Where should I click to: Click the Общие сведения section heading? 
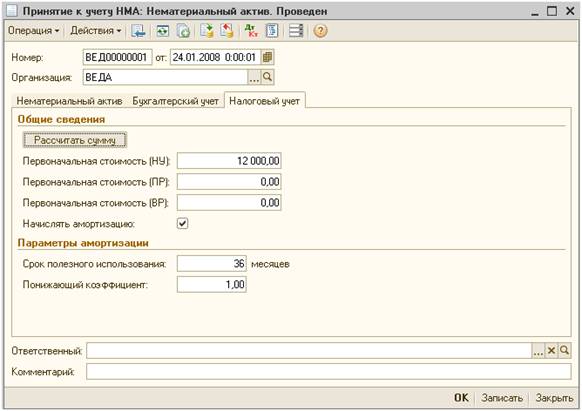coord(61,119)
